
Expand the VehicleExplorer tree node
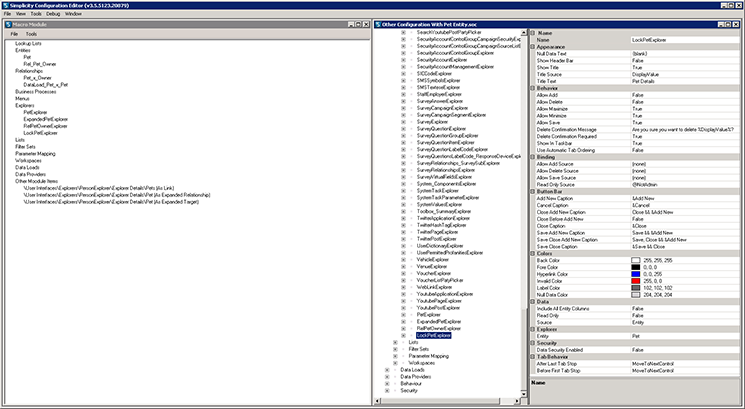pyautogui.click(x=402, y=258)
